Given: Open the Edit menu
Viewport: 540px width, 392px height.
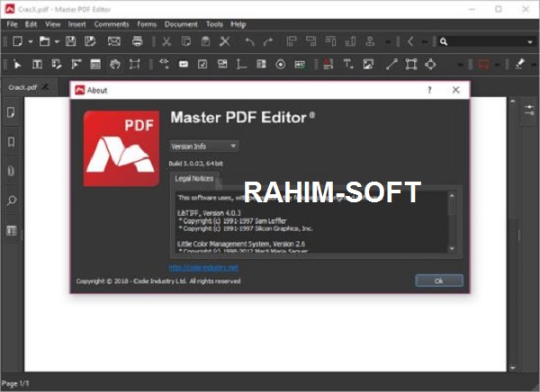Looking at the screenshot, I should tap(31, 24).
